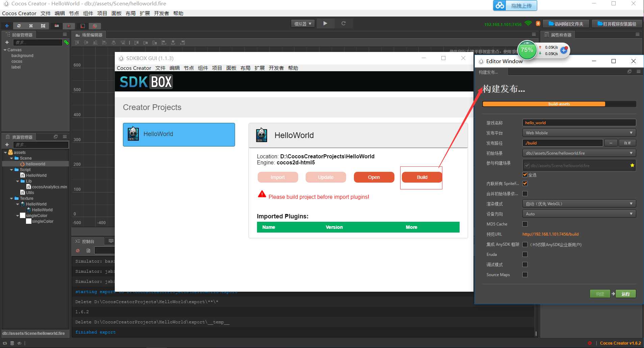Select the rotate transform tool
The width and height of the screenshot is (644, 348).
click(19, 26)
